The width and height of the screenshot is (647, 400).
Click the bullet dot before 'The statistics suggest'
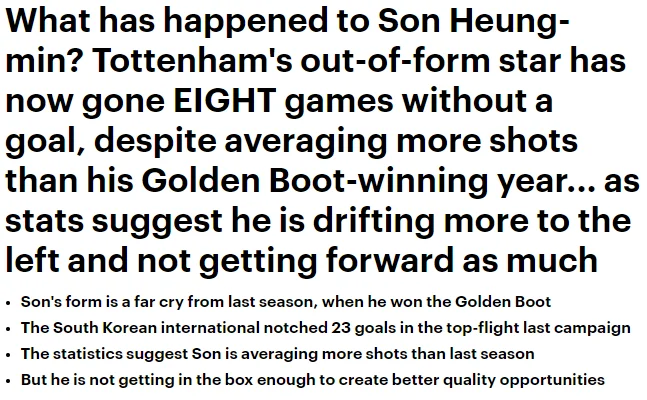tap(8, 355)
